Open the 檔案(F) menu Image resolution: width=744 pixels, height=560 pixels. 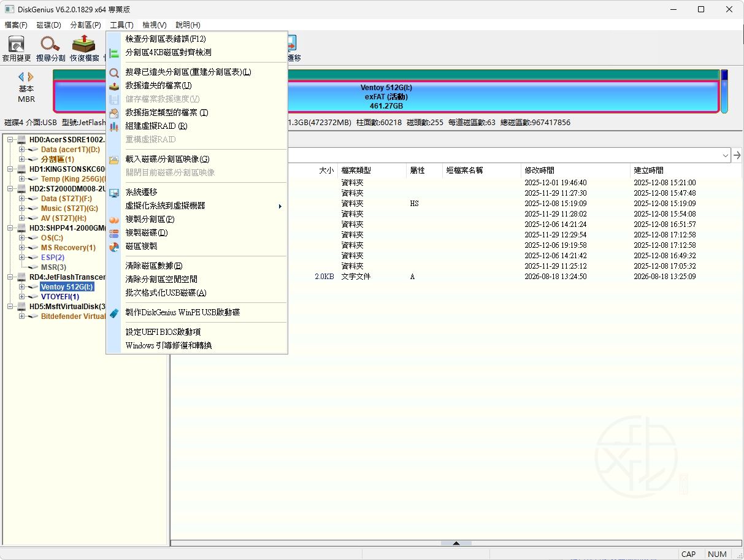click(x=16, y=25)
